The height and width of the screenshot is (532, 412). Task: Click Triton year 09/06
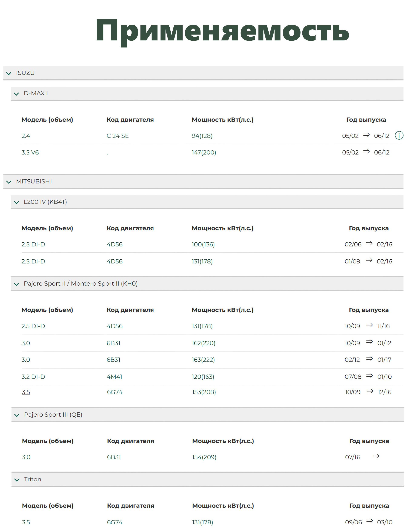click(x=353, y=522)
